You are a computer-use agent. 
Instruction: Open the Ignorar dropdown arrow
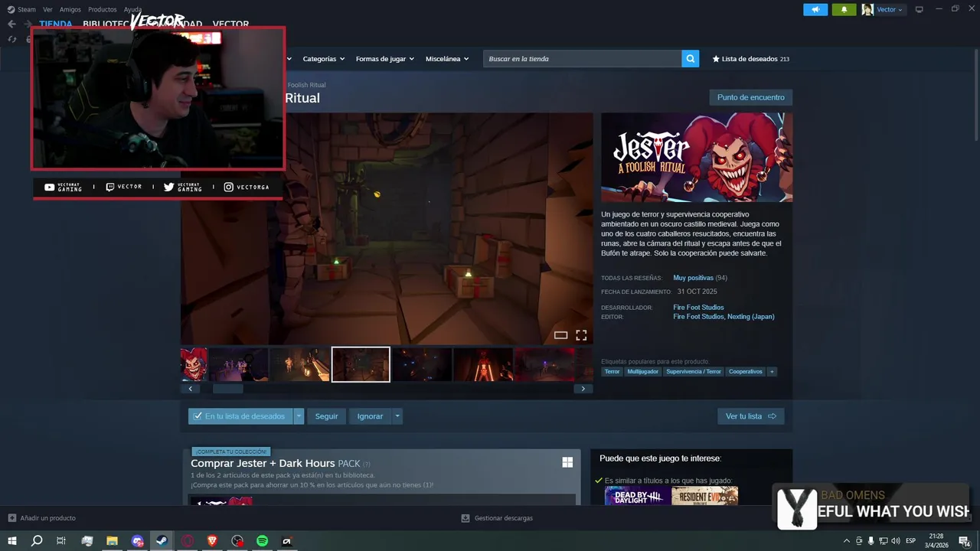click(x=397, y=416)
